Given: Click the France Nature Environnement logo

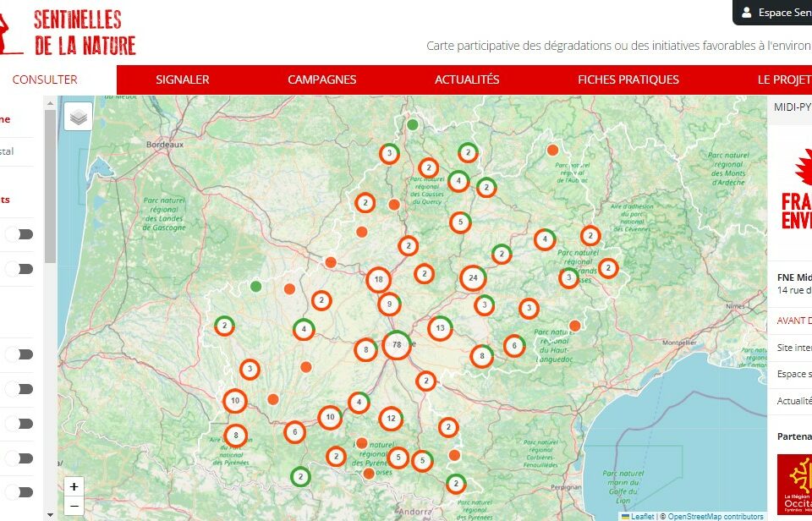Looking at the screenshot, I should (797, 189).
